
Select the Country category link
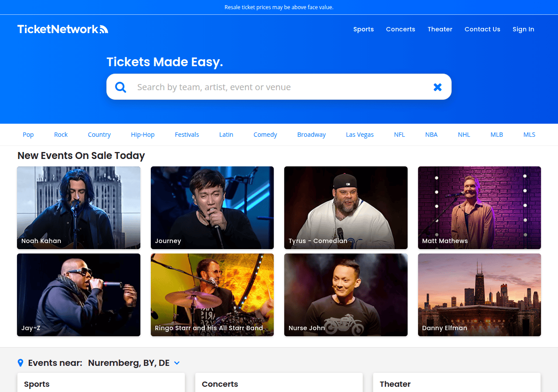pyautogui.click(x=99, y=135)
